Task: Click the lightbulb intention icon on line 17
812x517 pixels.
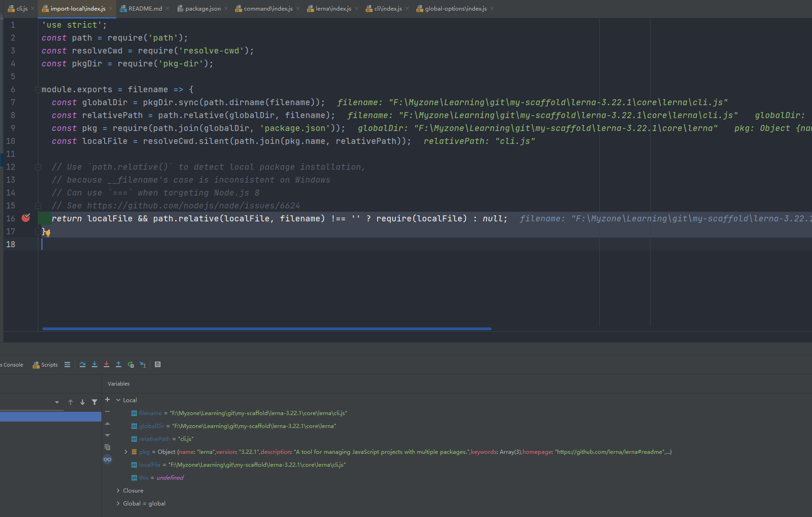Action: (48, 233)
